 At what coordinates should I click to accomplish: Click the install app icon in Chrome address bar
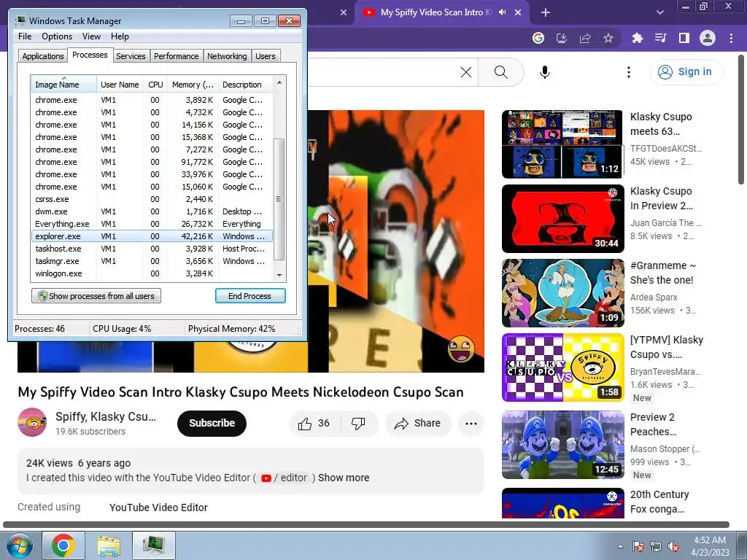(x=562, y=38)
